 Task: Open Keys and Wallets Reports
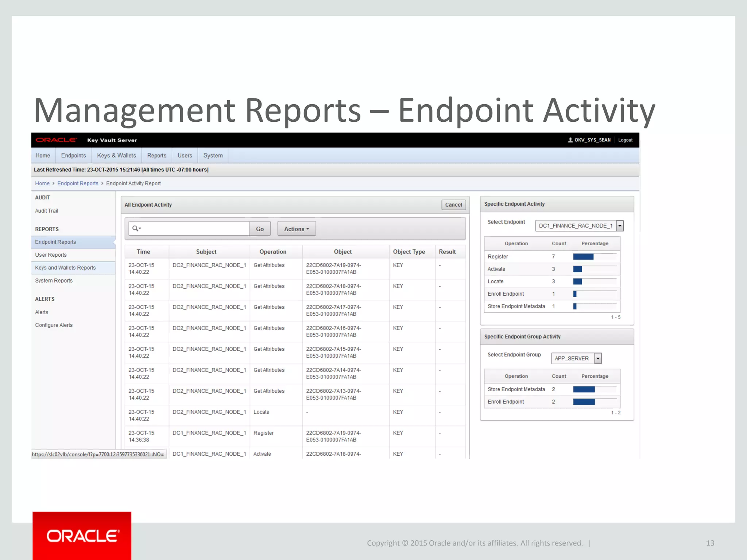(x=73, y=268)
